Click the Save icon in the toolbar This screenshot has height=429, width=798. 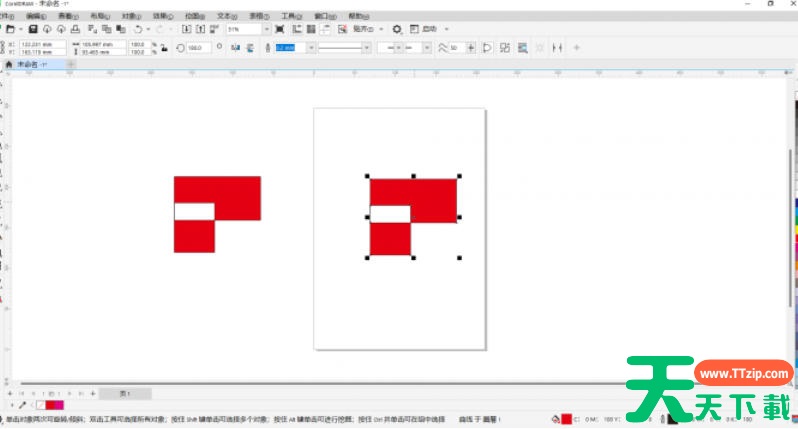[x=33, y=30]
